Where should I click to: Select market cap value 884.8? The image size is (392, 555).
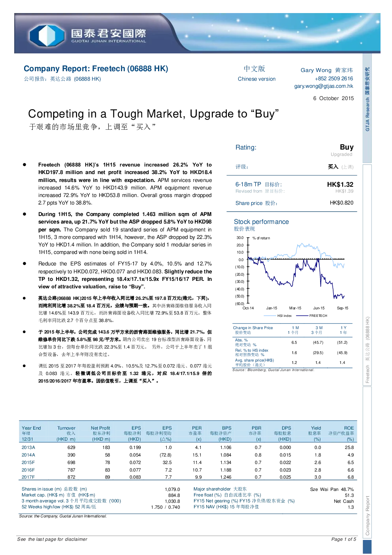[174, 495]
